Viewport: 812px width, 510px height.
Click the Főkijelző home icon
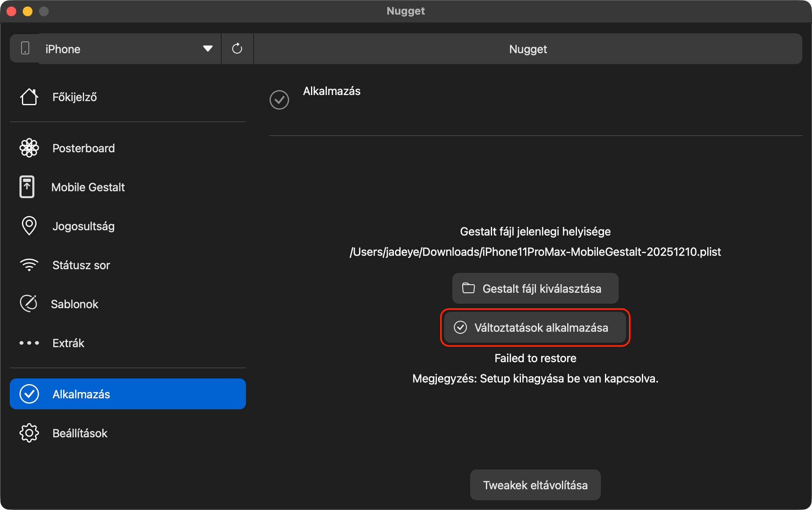click(29, 97)
